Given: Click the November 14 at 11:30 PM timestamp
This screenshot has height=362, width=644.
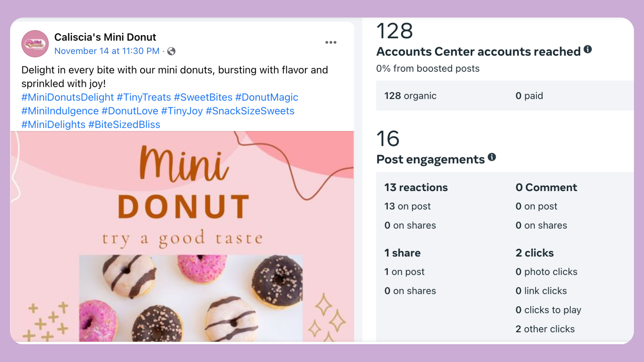Looking at the screenshot, I should tap(107, 51).
